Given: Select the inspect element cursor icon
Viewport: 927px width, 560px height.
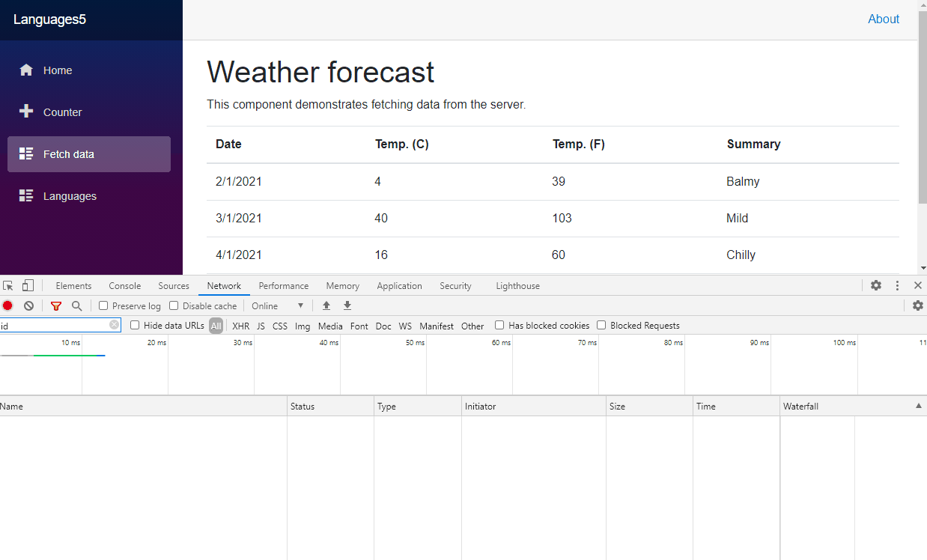Looking at the screenshot, I should [x=8, y=285].
